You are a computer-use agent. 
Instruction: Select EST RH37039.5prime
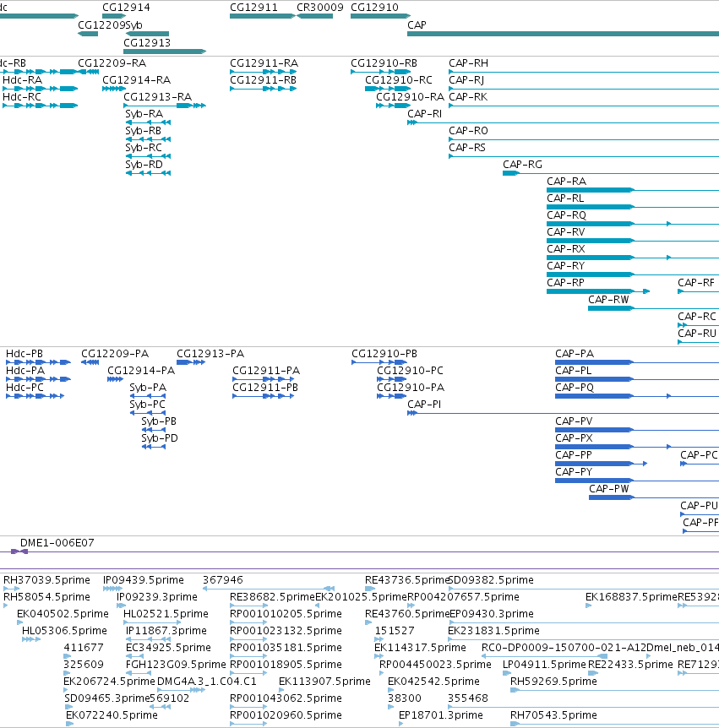(x=11, y=589)
